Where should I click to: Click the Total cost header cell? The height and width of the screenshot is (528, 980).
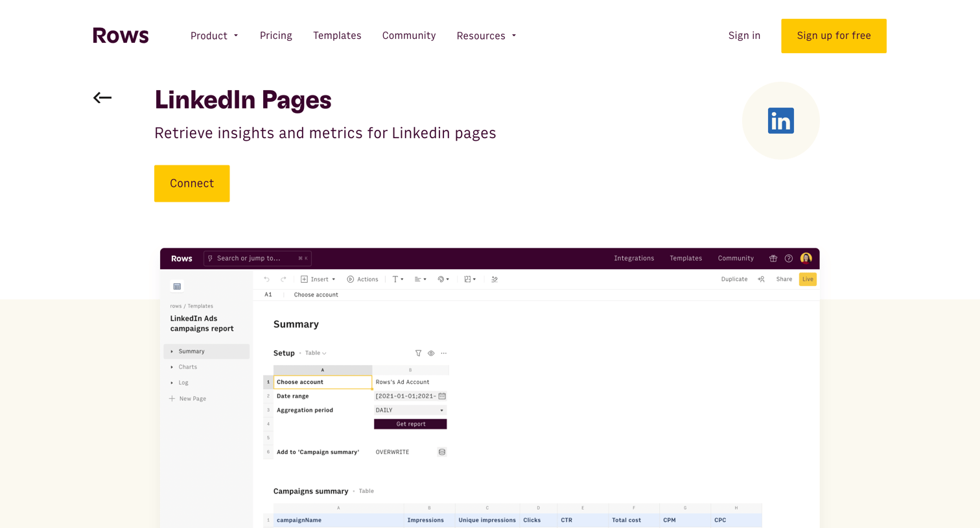634,520
